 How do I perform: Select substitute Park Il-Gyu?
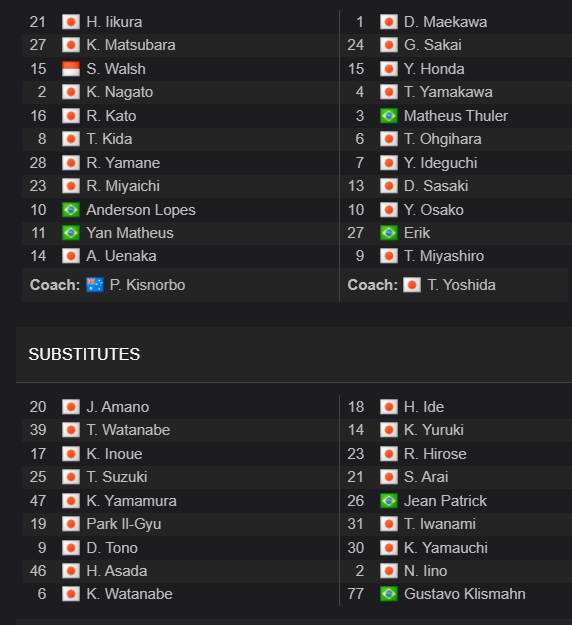point(124,524)
